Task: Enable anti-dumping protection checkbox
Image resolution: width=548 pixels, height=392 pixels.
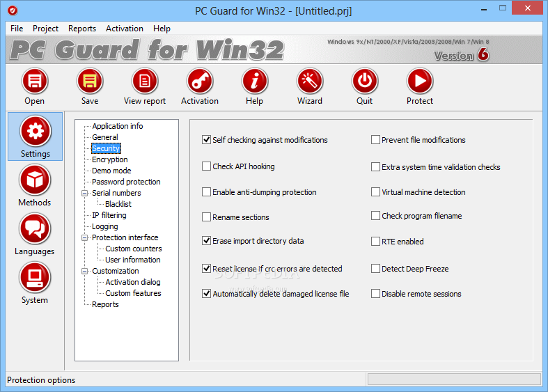Action: [206, 191]
